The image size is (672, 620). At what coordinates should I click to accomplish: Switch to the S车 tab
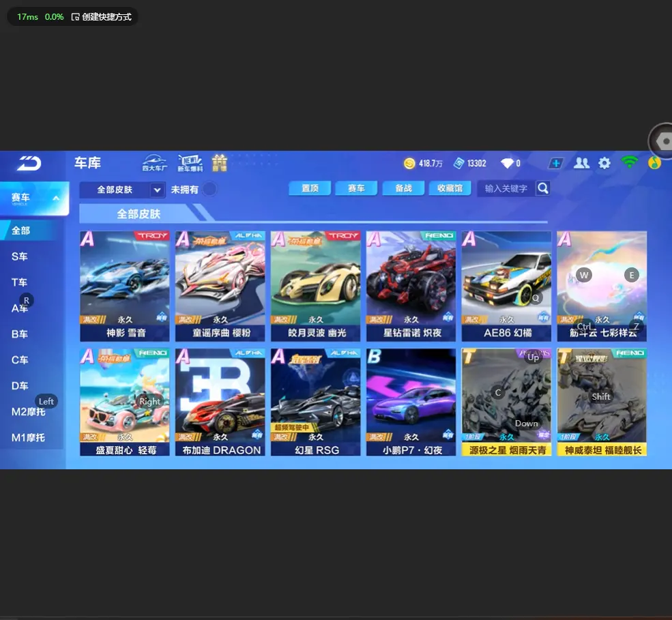pyautogui.click(x=20, y=256)
